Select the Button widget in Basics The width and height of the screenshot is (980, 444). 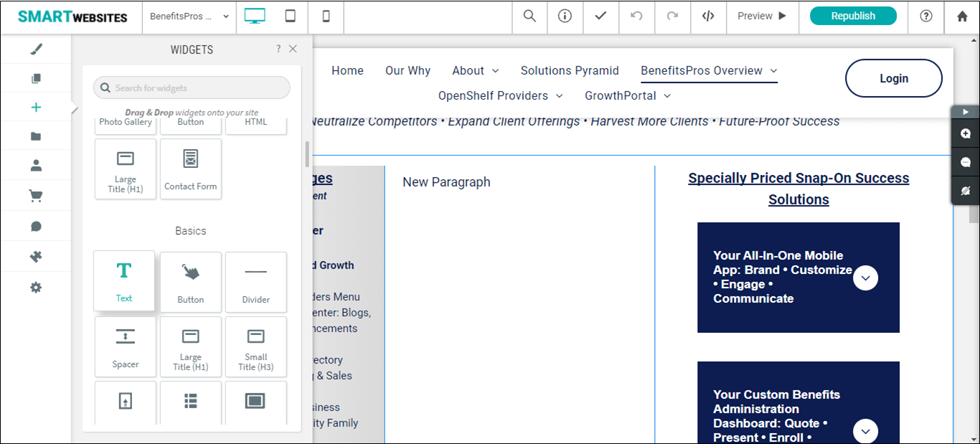click(191, 282)
